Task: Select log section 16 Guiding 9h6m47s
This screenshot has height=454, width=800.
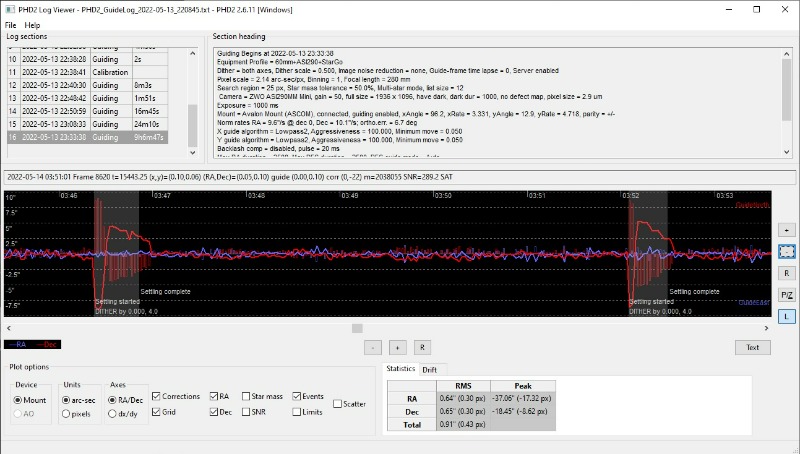Action: click(87, 137)
